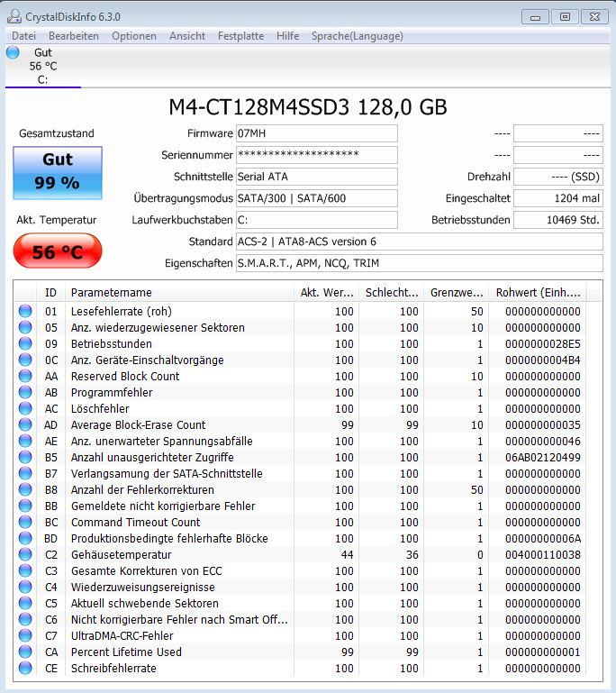The image size is (616, 693).
Task: Click the Schnittstelle field Serial ATA
Action: tap(317, 177)
